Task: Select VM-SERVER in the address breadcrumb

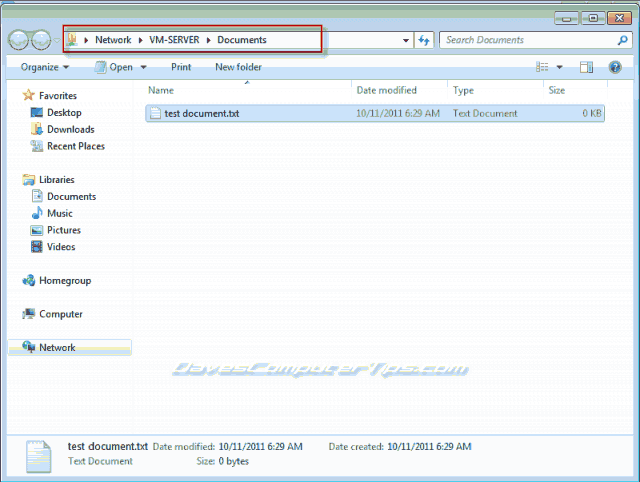Action: click(x=174, y=40)
